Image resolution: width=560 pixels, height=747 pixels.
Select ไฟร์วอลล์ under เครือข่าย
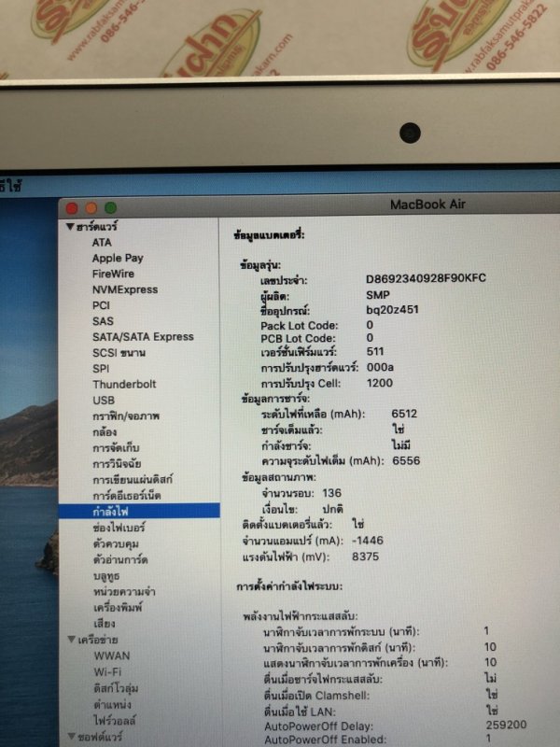pyautogui.click(x=115, y=720)
